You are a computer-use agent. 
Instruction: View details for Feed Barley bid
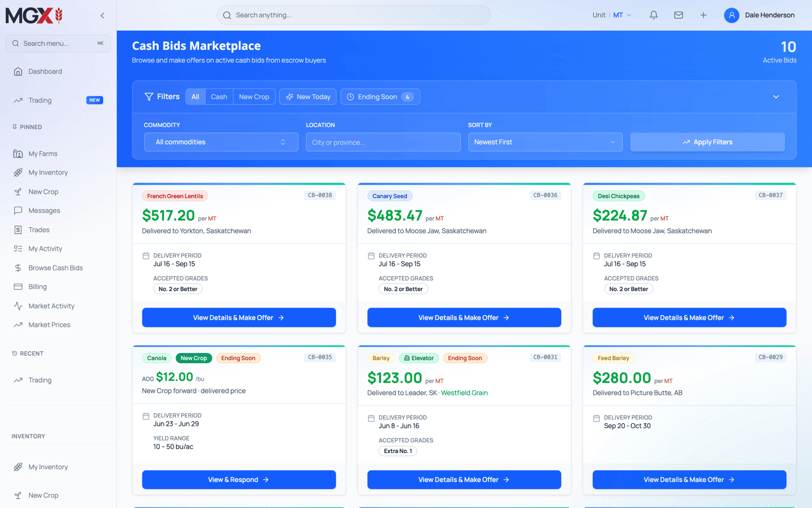coord(690,480)
